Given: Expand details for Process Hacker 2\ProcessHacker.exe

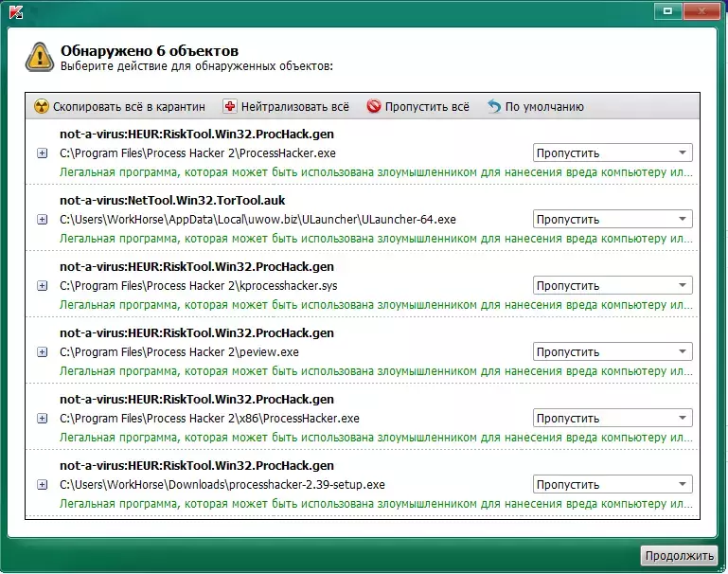Looking at the screenshot, I should click(43, 153).
